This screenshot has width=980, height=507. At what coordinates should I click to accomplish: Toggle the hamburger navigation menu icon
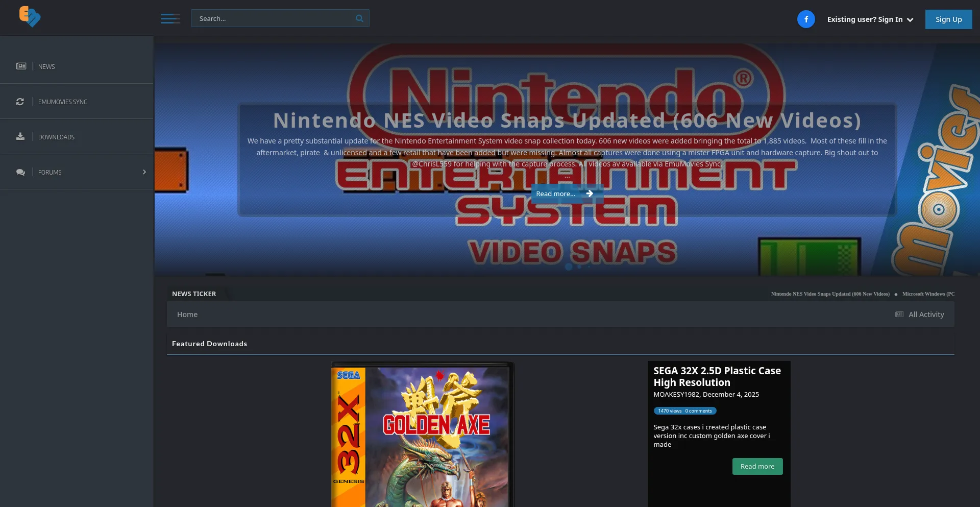coord(170,19)
